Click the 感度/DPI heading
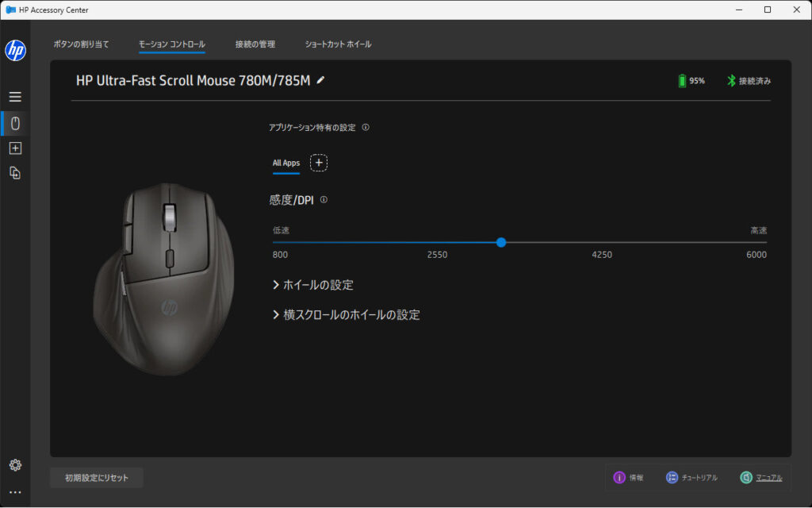 (292, 200)
